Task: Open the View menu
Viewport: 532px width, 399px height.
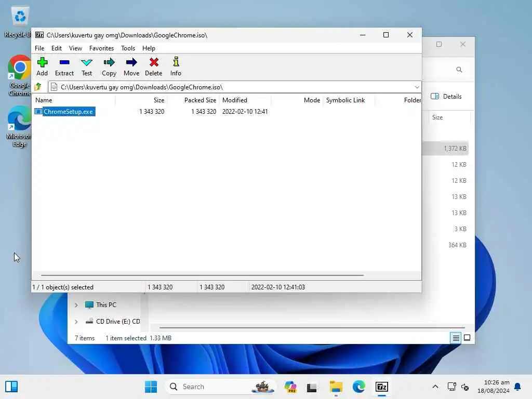Action: click(x=75, y=48)
